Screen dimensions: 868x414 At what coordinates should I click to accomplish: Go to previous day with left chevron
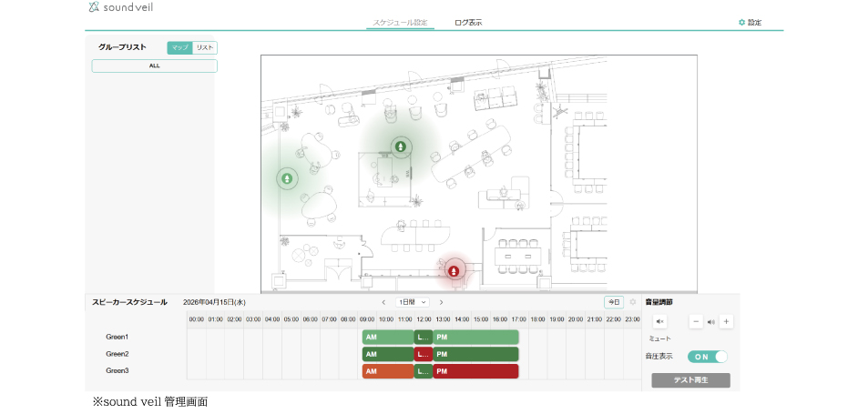pyautogui.click(x=383, y=302)
